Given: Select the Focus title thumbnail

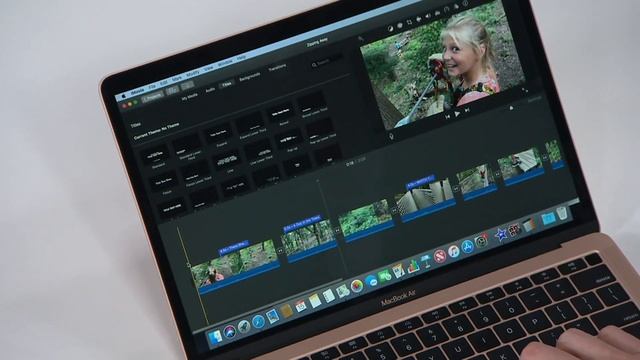Looking at the screenshot, I should coord(164,182).
